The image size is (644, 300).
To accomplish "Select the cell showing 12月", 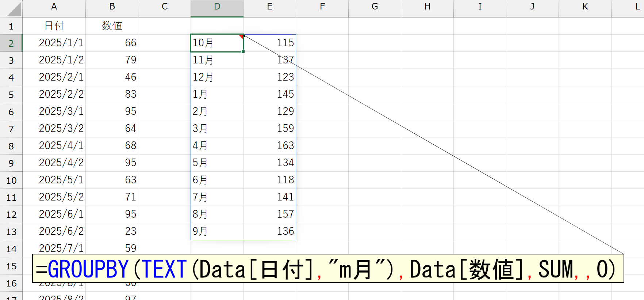I will (217, 77).
